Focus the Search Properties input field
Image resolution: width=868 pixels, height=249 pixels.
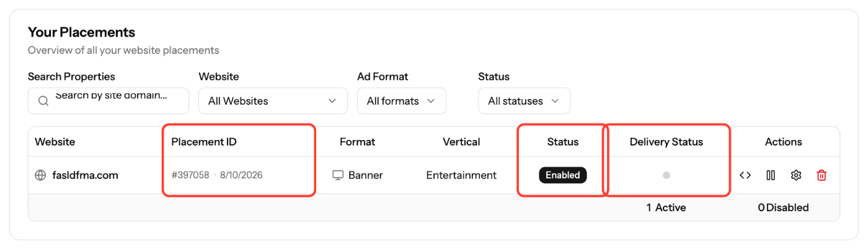pyautogui.click(x=108, y=100)
